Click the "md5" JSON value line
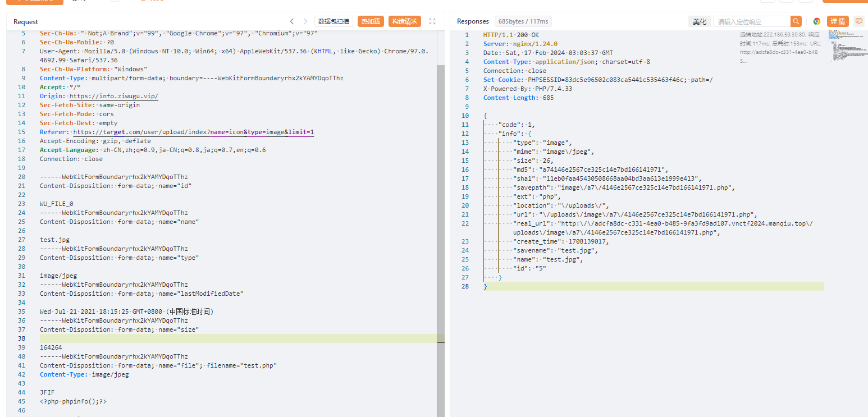This screenshot has width=868, height=417. coord(591,169)
